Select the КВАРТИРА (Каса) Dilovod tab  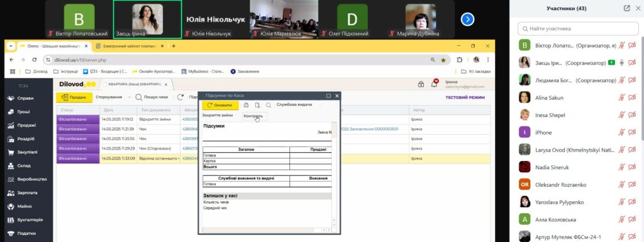coord(136,84)
